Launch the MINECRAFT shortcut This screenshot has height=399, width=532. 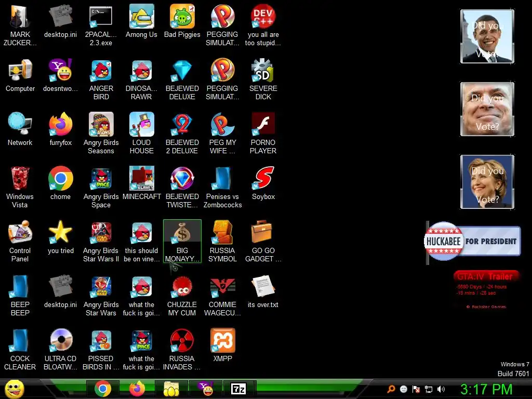141,184
